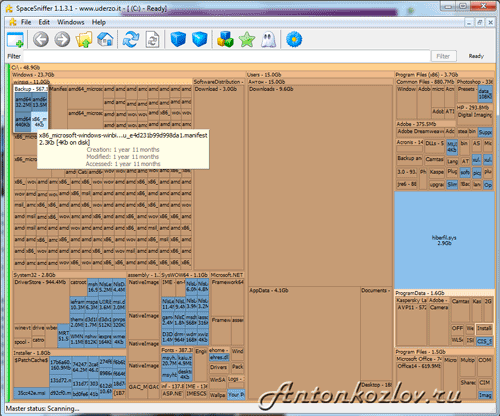Viewport: 500px width, 416px height.
Task: Click the more detail blue cube icon
Action: point(200,40)
